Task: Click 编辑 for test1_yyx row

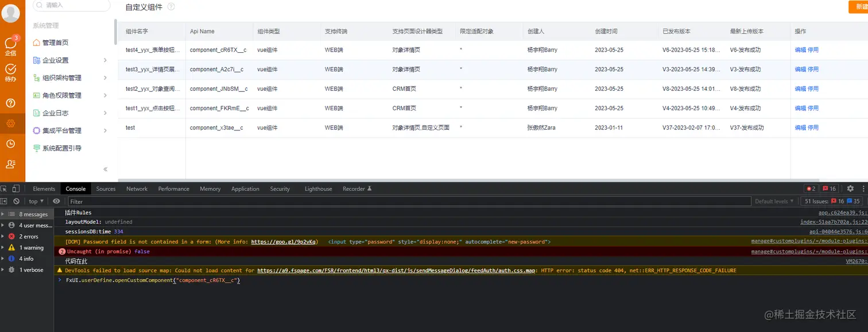Action: coord(800,109)
